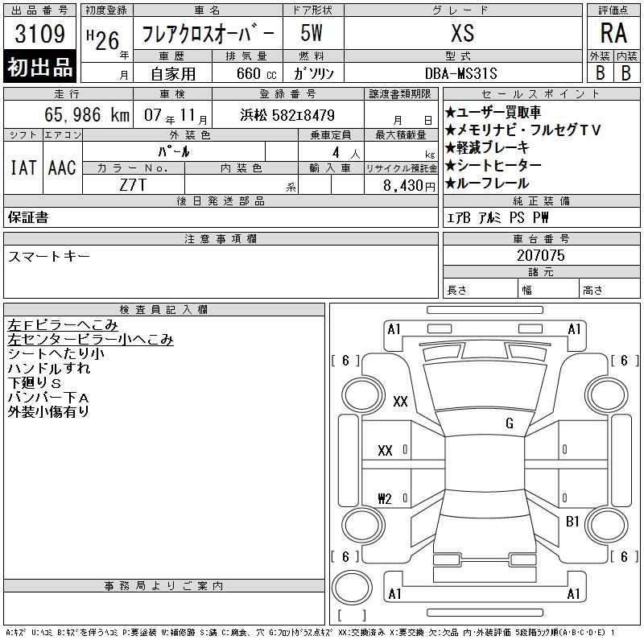The width and height of the screenshot is (644, 644).
Task: Click sales point ★ルーフレール
Action: (487, 184)
